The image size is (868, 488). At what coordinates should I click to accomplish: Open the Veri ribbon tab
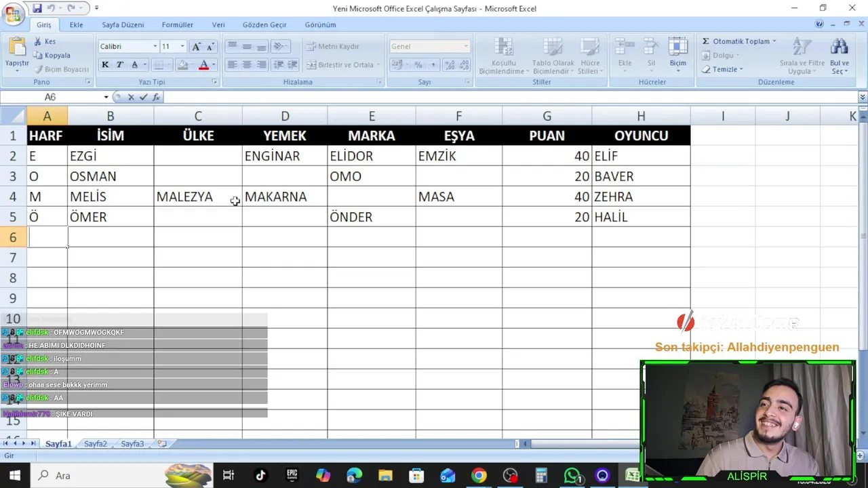(218, 24)
